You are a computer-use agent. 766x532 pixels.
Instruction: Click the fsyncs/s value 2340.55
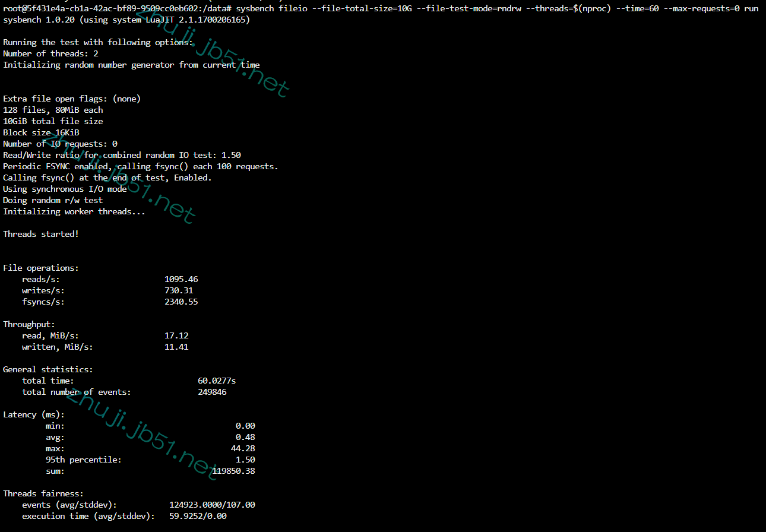tap(181, 302)
